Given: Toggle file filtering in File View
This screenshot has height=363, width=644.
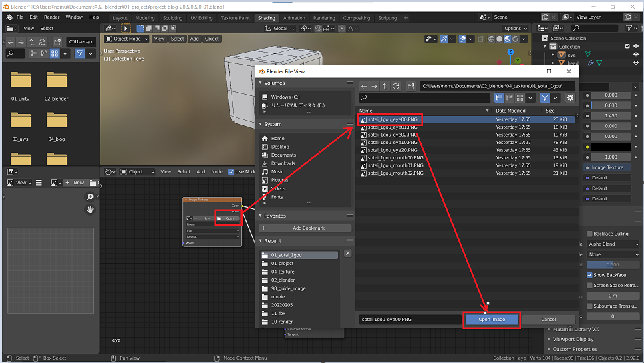Looking at the screenshot, I should pos(544,97).
